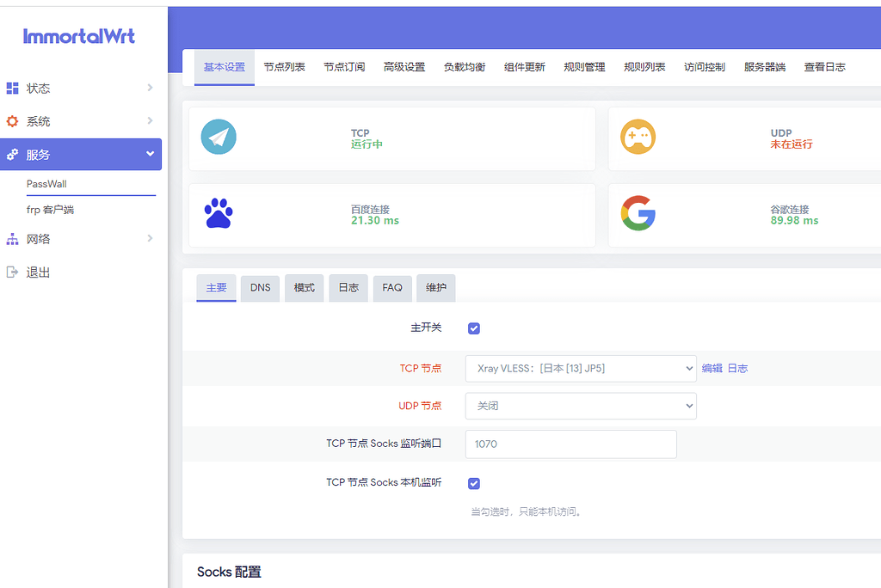Click the 日志 link beside TCP node
The height and width of the screenshot is (588, 881).
737,369
